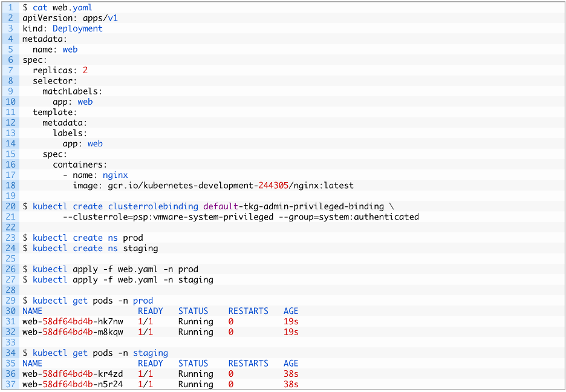This screenshot has width=566, height=392.
Task: Click pod name web-58df64bd4b-hk7nw
Action: click(73, 322)
